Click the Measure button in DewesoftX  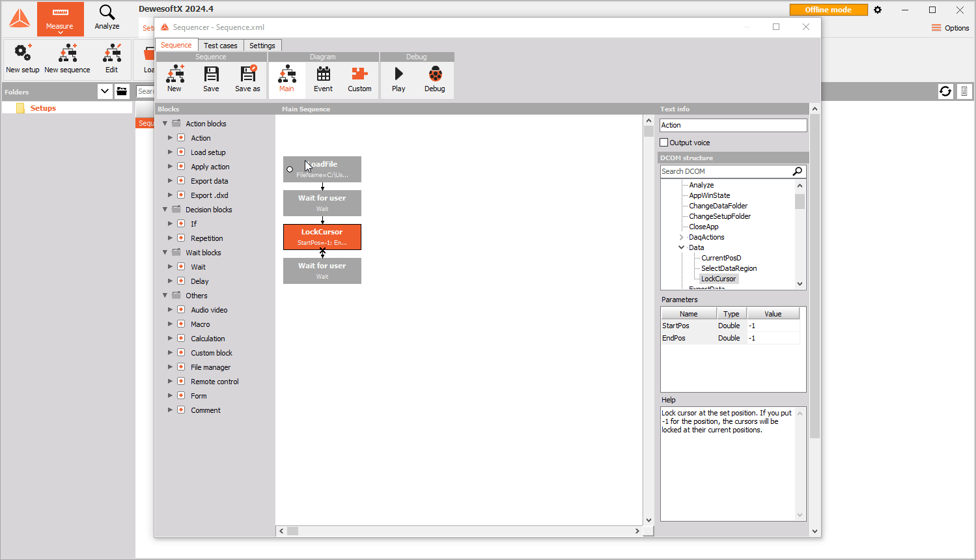coord(60,19)
